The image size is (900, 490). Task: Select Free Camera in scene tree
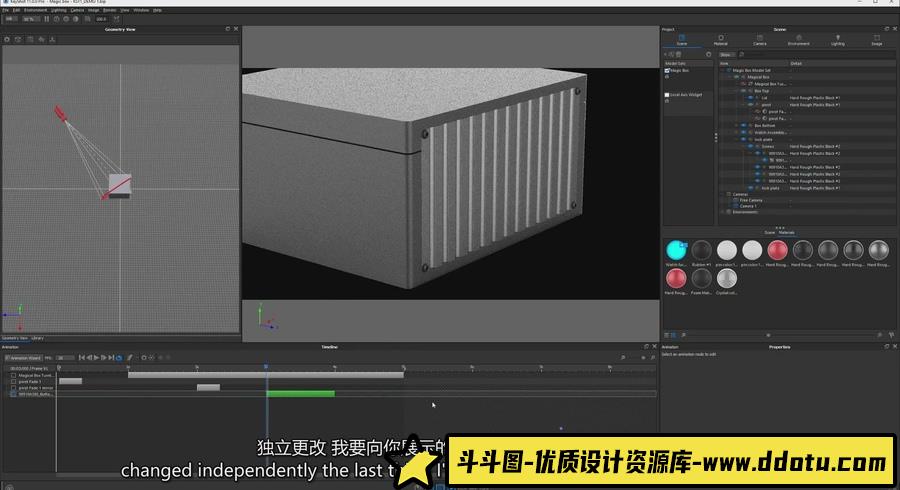pos(751,200)
